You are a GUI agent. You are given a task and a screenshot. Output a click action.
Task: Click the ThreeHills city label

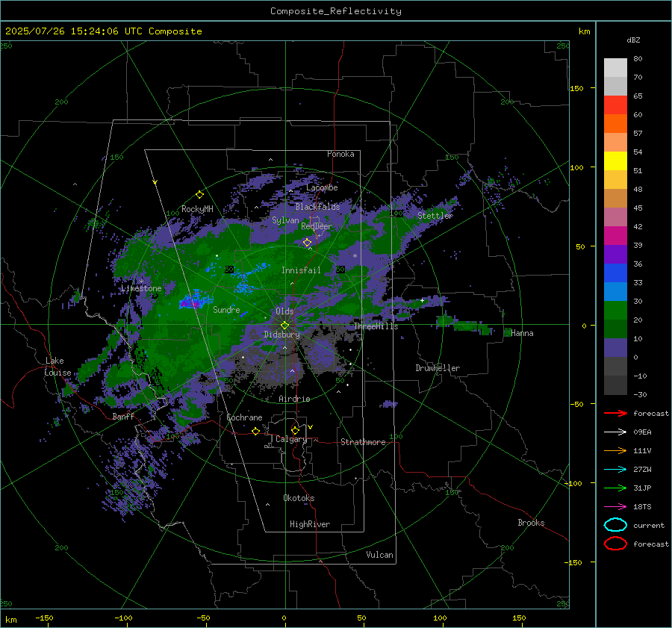click(x=376, y=326)
